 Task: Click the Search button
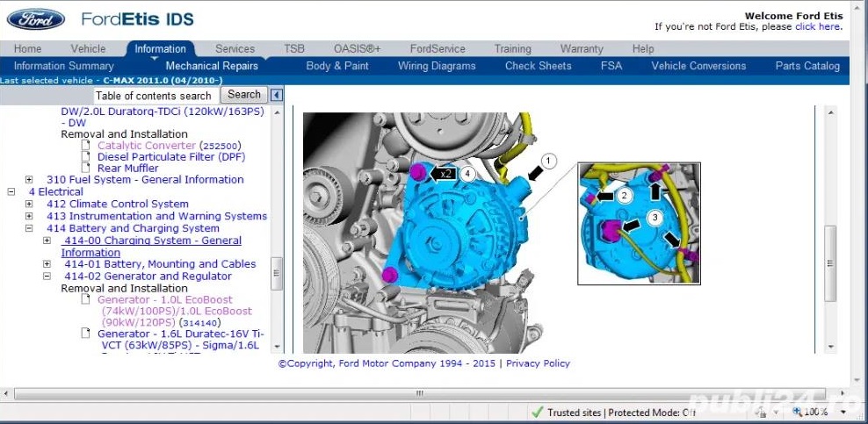point(244,95)
